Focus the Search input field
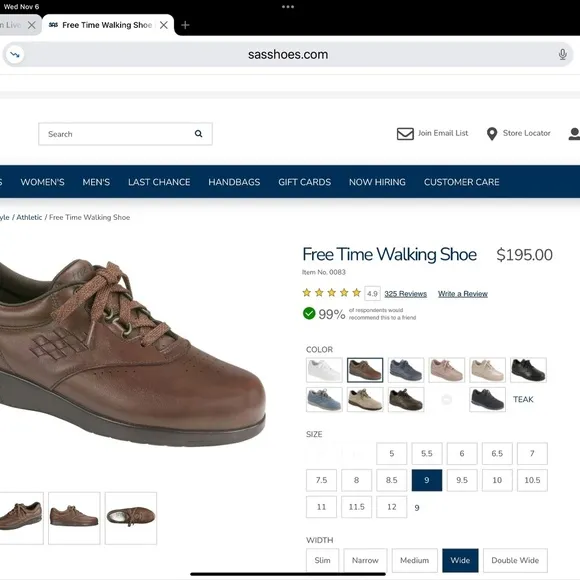This screenshot has width=580, height=580. coord(125,134)
